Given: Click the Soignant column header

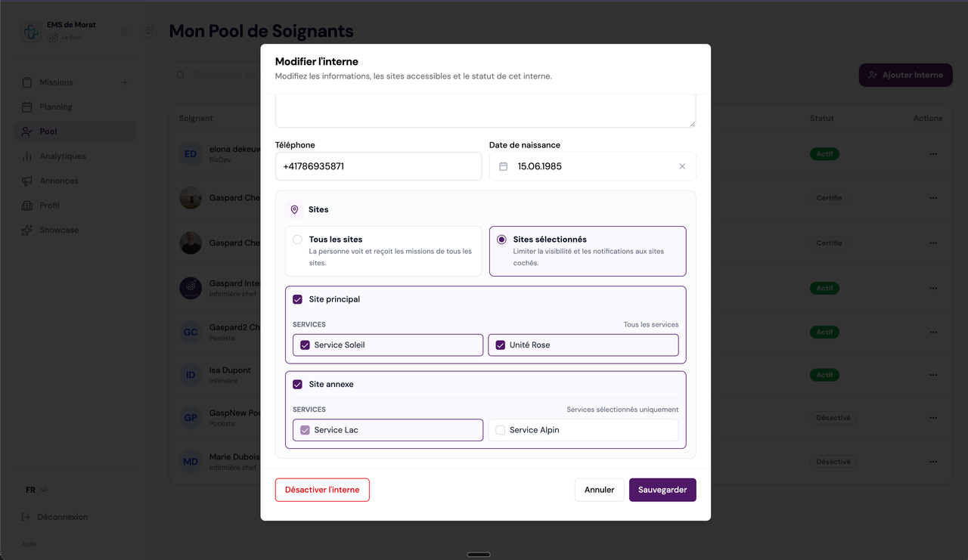Looking at the screenshot, I should pos(196,119).
